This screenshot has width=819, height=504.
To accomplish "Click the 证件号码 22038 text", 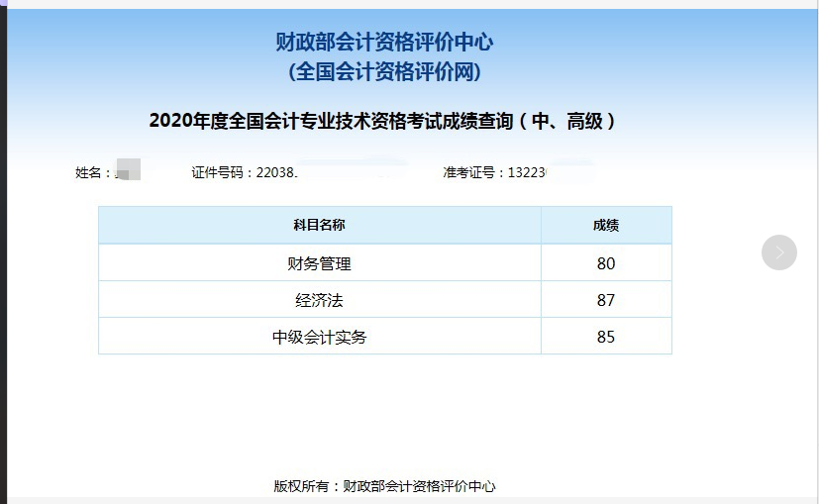I will coord(245,172).
